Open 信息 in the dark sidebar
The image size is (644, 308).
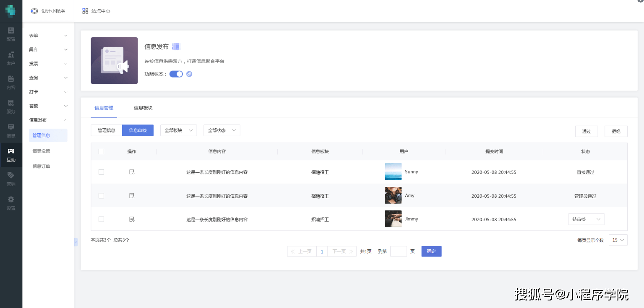pos(11,131)
